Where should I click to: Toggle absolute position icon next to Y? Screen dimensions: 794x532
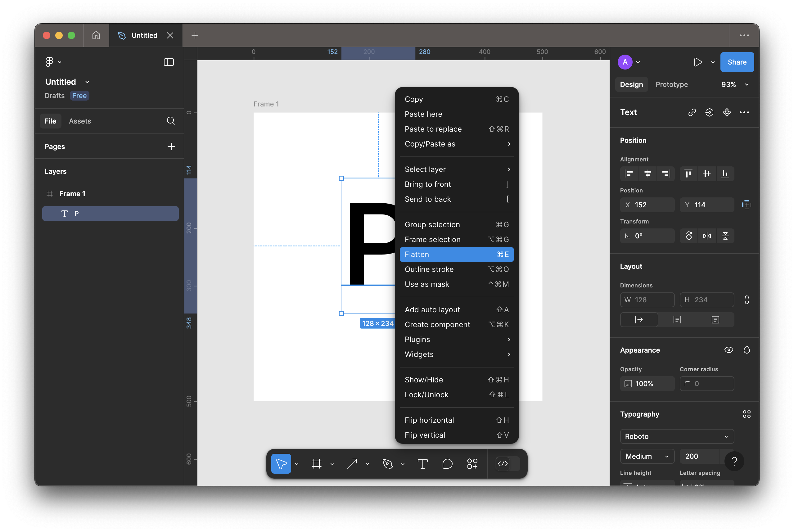click(x=747, y=205)
